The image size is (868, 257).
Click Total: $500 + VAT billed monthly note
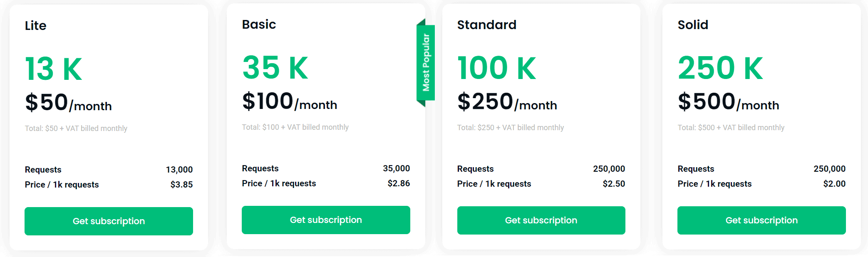tap(731, 128)
